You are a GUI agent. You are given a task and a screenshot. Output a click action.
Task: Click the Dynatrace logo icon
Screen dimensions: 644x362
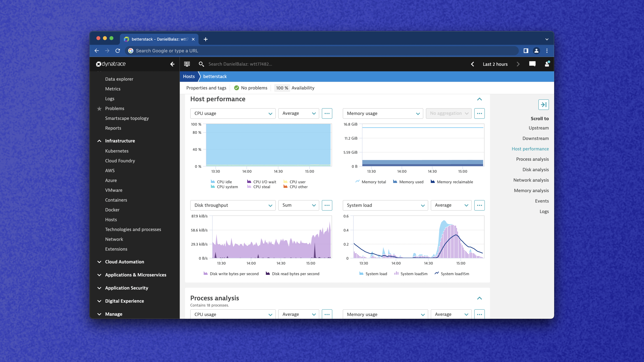click(x=98, y=64)
